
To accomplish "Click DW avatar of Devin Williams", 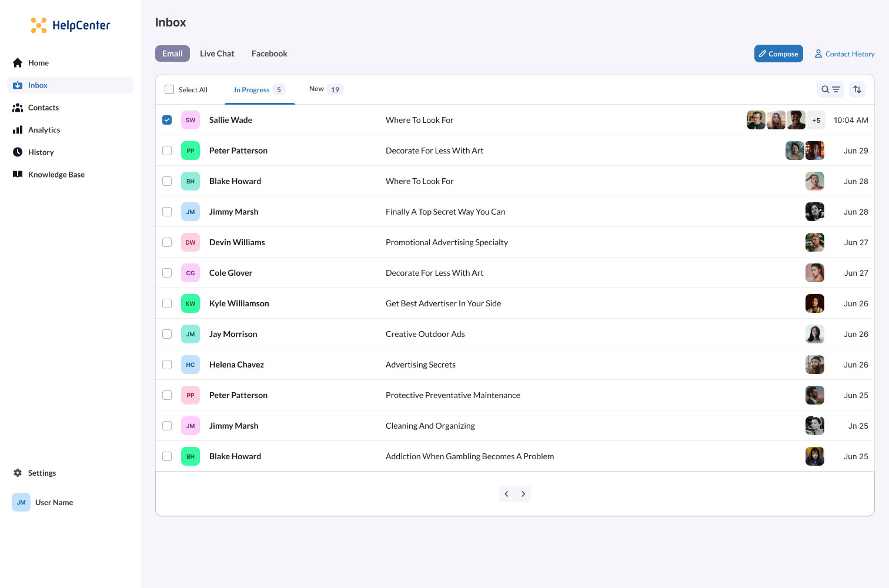I will point(190,242).
